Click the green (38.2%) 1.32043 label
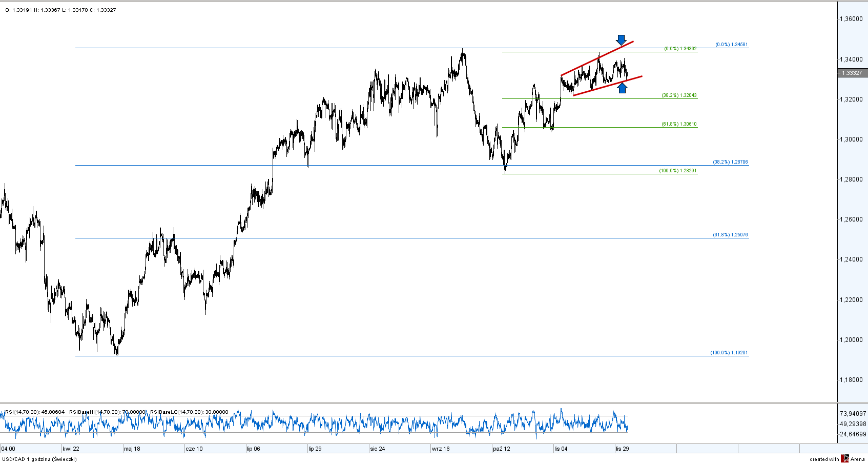This screenshot has width=868, height=463. point(679,95)
